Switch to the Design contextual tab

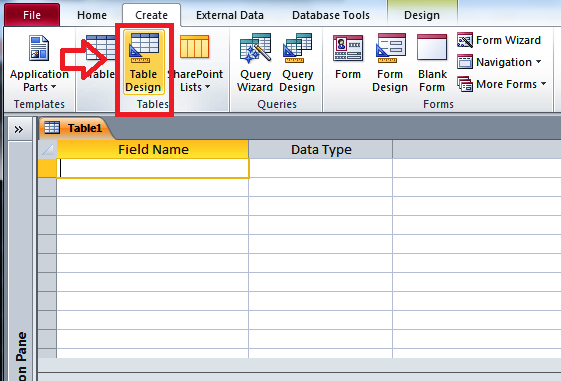pos(422,15)
